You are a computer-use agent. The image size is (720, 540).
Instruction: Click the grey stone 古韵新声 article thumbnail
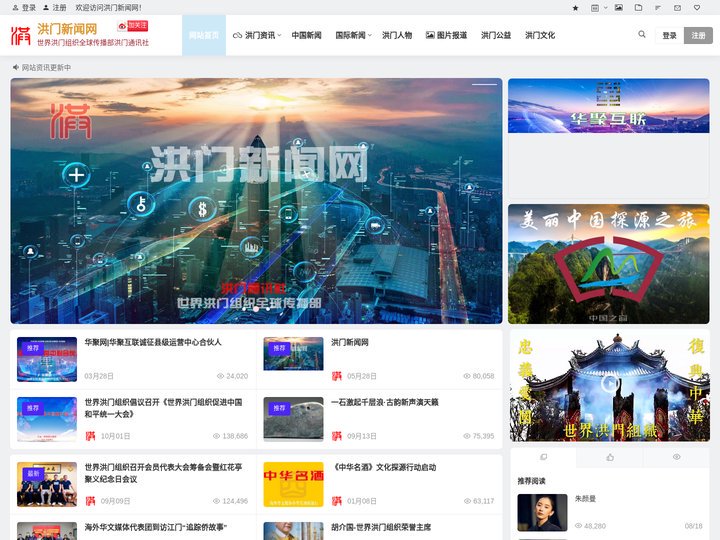(293, 419)
